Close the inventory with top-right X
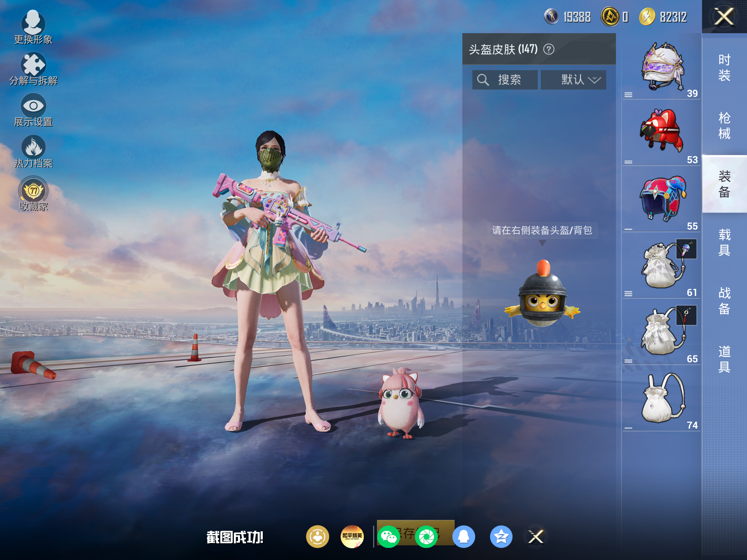Image resolution: width=747 pixels, height=560 pixels. pos(724,17)
